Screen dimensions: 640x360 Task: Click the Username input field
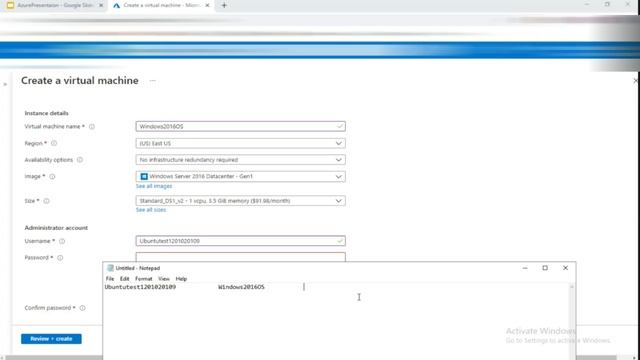pyautogui.click(x=240, y=241)
